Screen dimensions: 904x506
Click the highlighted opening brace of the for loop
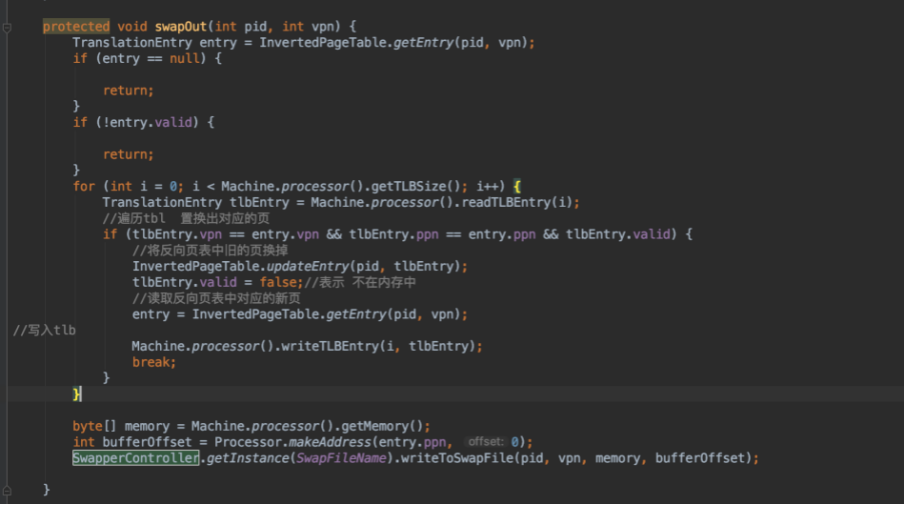pos(517,186)
